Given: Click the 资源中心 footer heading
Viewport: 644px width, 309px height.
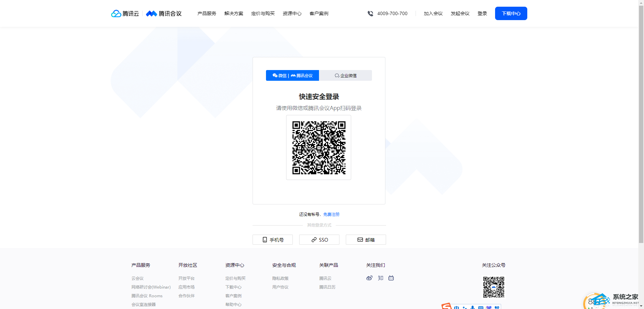Looking at the screenshot, I should pyautogui.click(x=235, y=265).
